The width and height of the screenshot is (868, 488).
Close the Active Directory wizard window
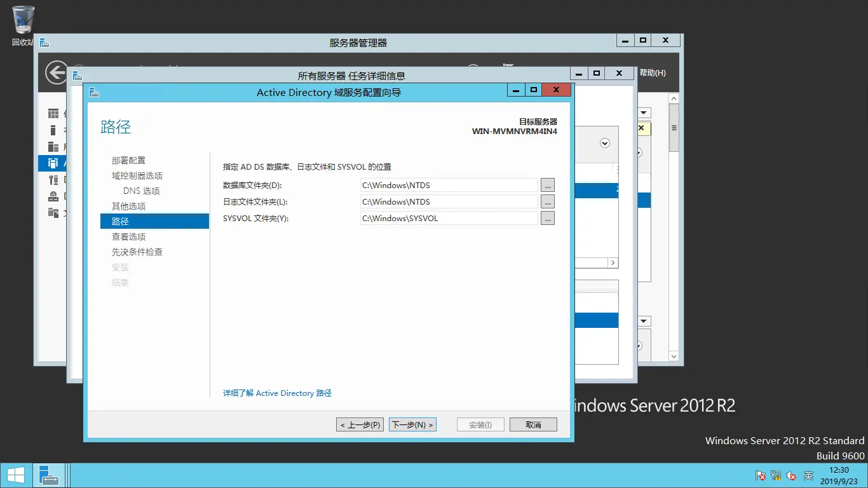click(557, 90)
